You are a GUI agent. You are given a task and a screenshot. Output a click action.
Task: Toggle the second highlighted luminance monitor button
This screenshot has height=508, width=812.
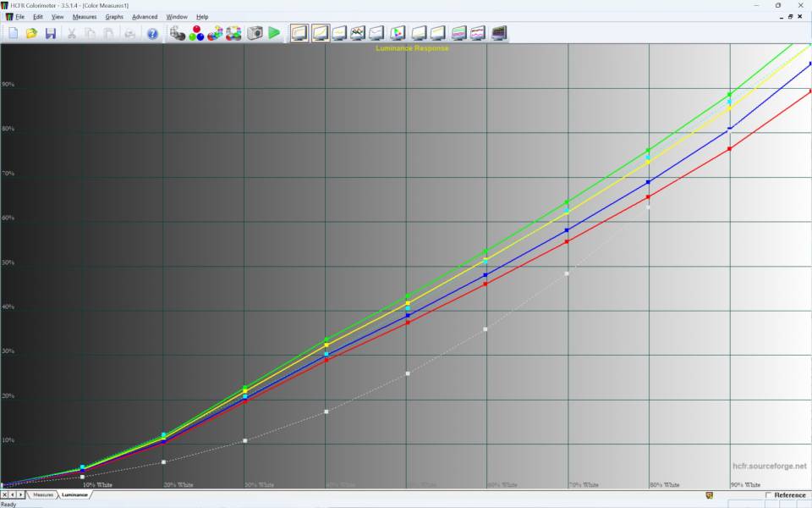tap(320, 33)
